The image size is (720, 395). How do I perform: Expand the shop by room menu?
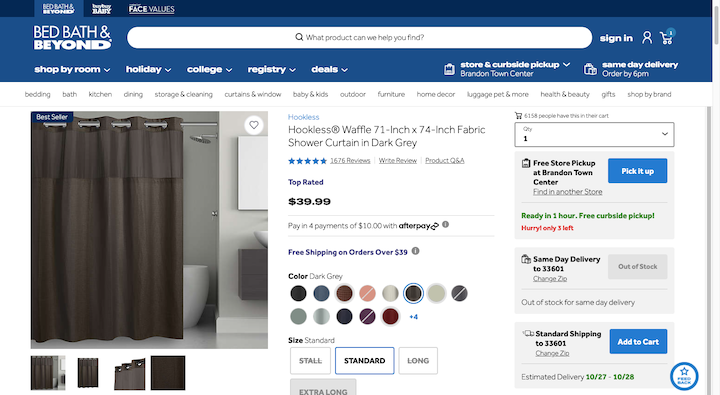(72, 69)
